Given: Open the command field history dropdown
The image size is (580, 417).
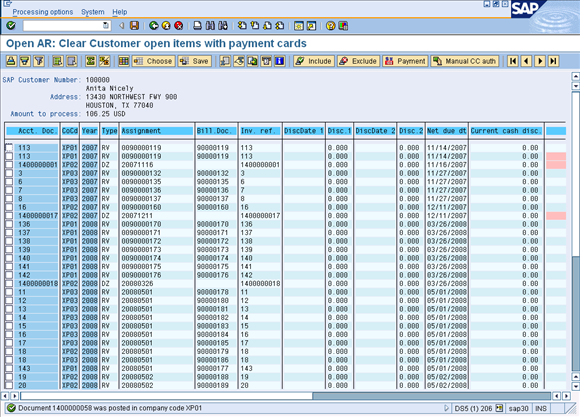Looking at the screenshot, I should pos(106,26).
